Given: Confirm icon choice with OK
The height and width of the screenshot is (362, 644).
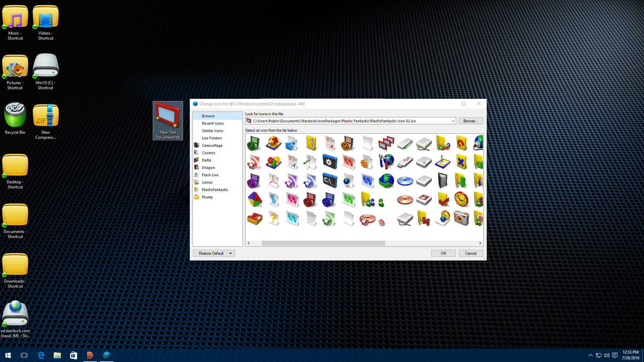Looking at the screenshot, I should [x=443, y=253].
